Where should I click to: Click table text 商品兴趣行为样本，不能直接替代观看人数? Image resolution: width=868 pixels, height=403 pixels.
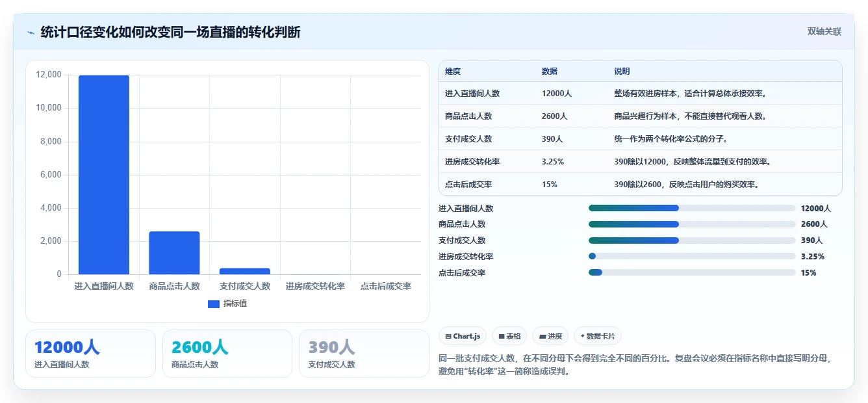(691, 116)
